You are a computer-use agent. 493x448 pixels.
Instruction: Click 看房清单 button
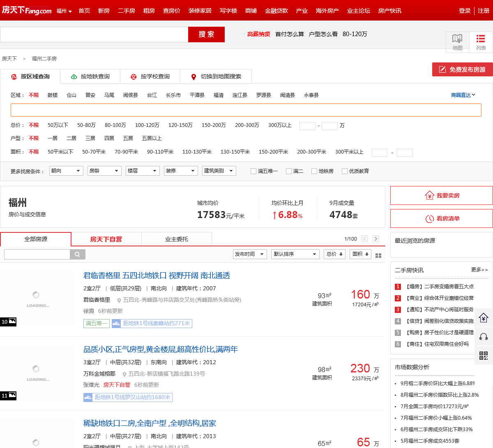point(442,218)
